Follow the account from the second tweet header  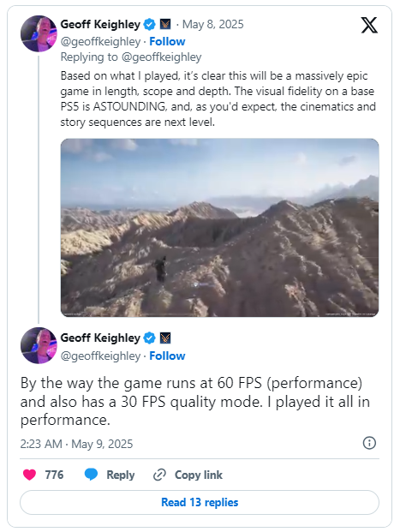coord(167,356)
